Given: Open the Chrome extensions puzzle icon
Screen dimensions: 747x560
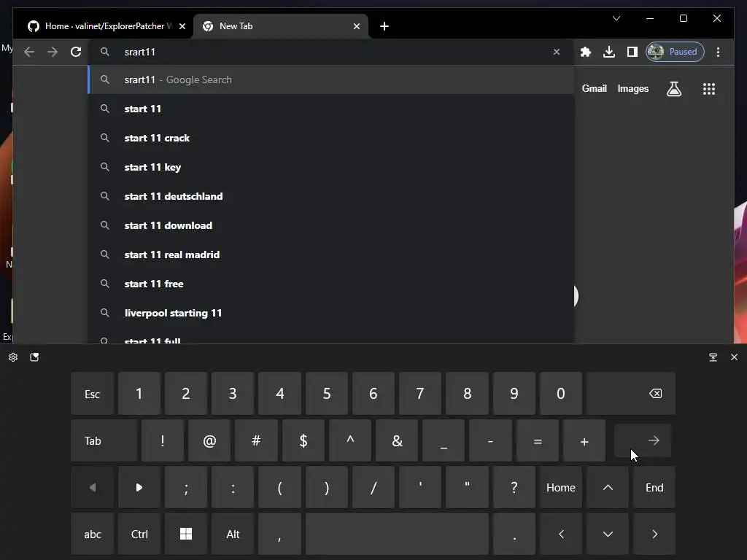Looking at the screenshot, I should pyautogui.click(x=586, y=52).
